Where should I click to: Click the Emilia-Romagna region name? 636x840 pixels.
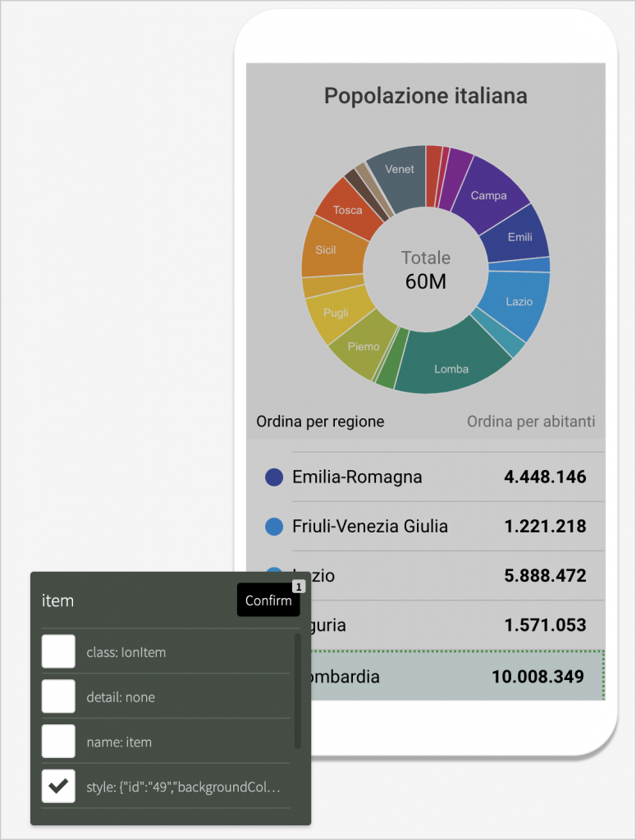[x=357, y=477]
